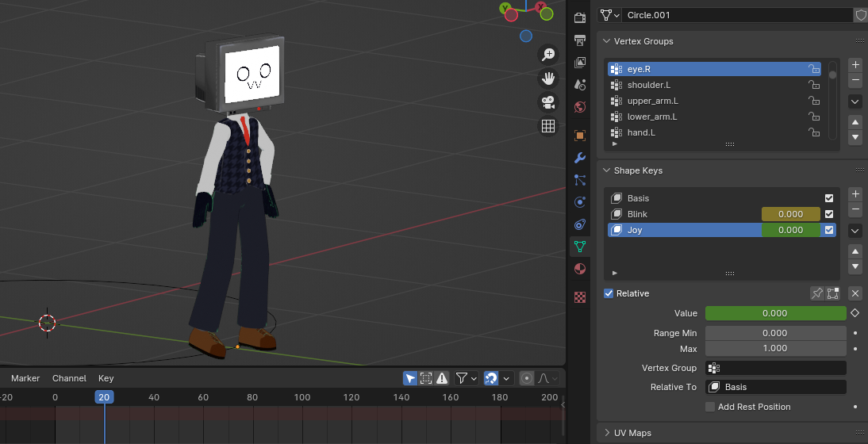Click the green Value slider field
This screenshot has height=444, width=868.
pyautogui.click(x=775, y=313)
